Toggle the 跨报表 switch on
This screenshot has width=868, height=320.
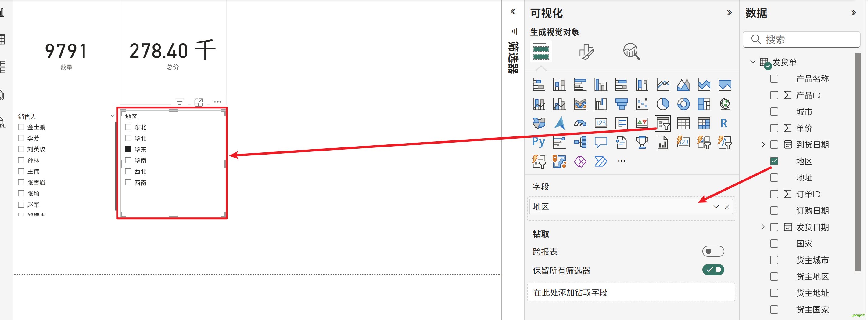coord(713,252)
